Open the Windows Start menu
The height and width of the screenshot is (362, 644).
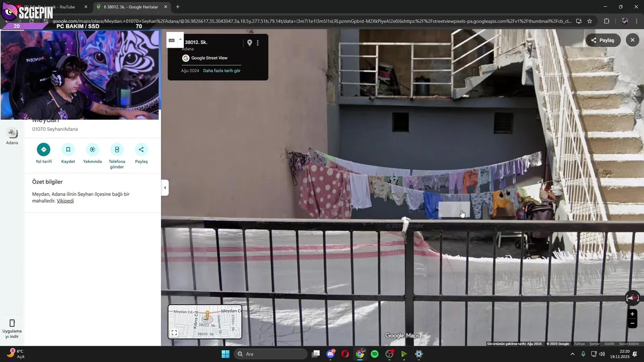225,354
